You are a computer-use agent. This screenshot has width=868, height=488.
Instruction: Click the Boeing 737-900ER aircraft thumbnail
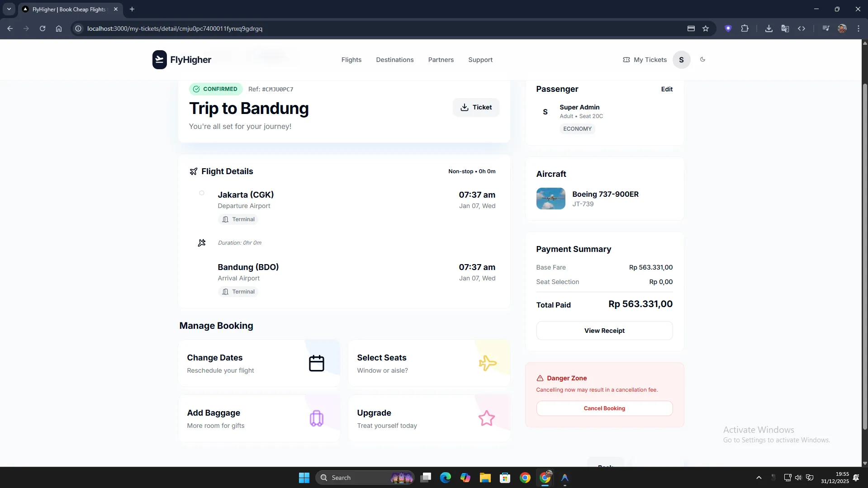click(550, 199)
